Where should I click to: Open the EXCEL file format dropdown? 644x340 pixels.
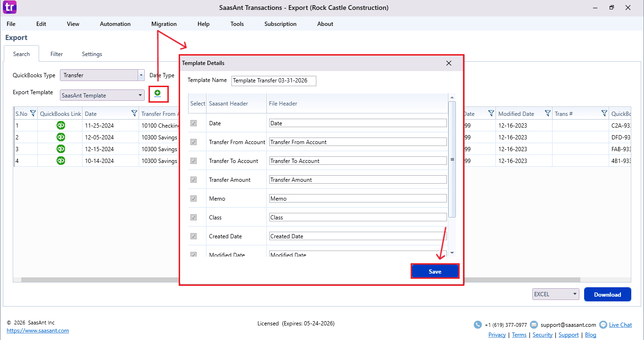point(575,294)
